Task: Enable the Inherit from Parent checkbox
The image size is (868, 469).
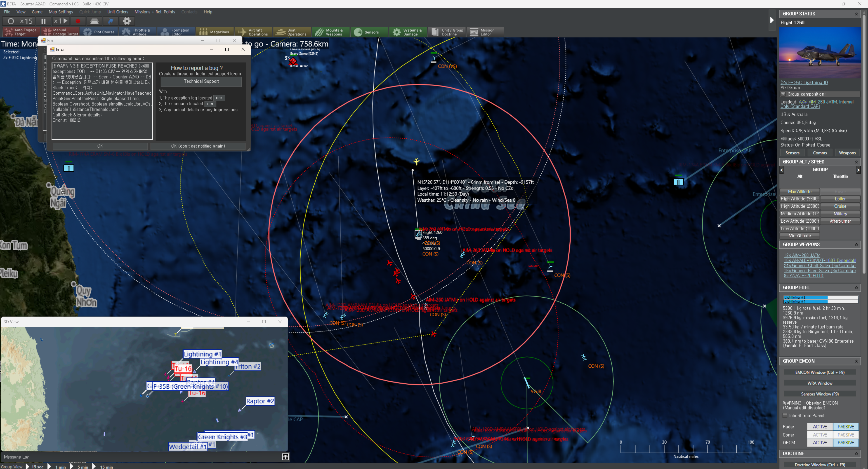Action: point(785,415)
